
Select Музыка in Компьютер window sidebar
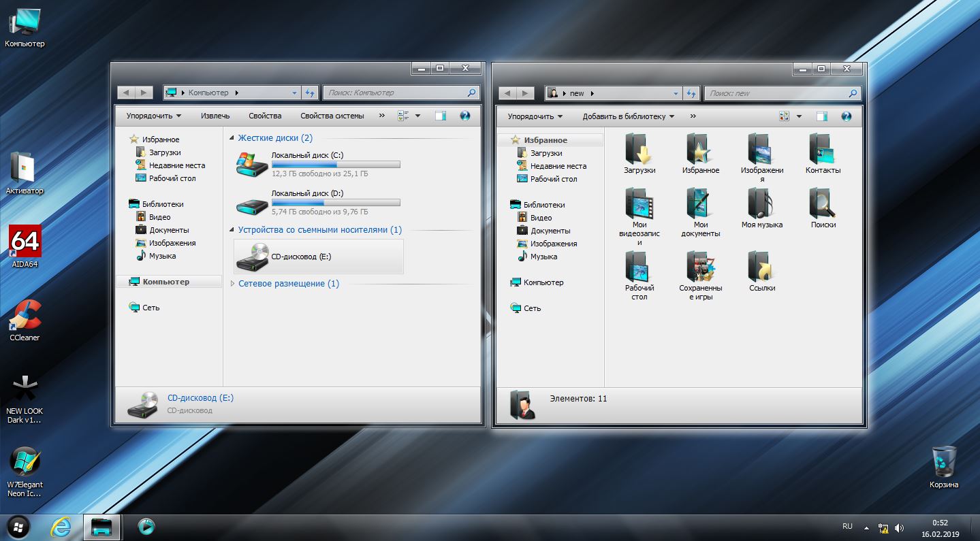[x=162, y=256]
